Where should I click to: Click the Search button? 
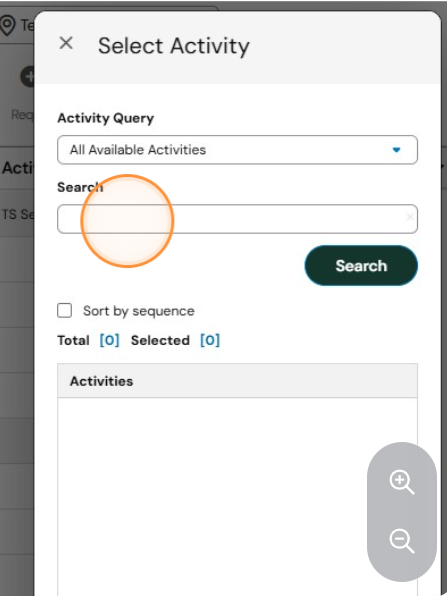pos(361,266)
